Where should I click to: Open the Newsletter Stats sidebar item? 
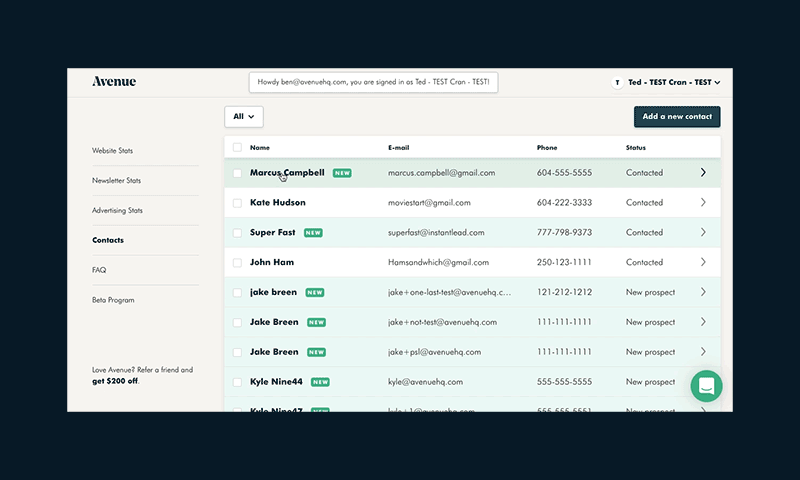coord(116,181)
